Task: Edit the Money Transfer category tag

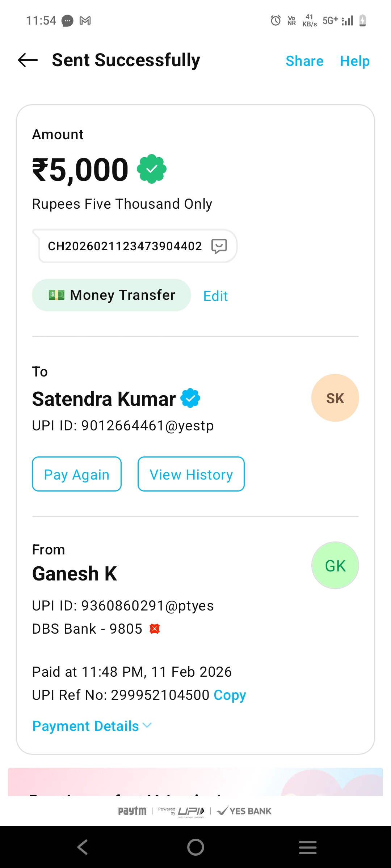Action: point(215,296)
